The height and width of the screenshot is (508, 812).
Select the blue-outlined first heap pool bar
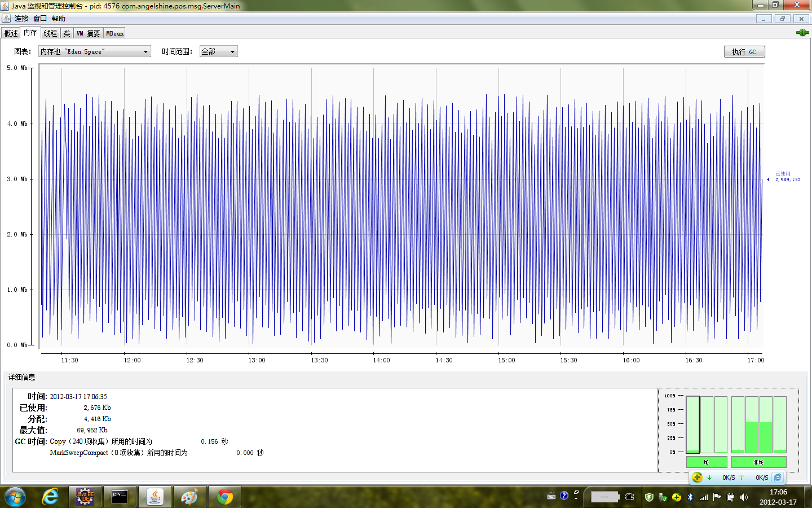coord(693,424)
